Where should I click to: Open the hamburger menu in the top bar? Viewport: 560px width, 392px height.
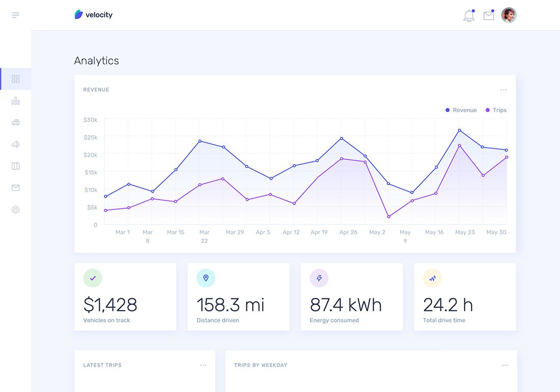point(16,15)
